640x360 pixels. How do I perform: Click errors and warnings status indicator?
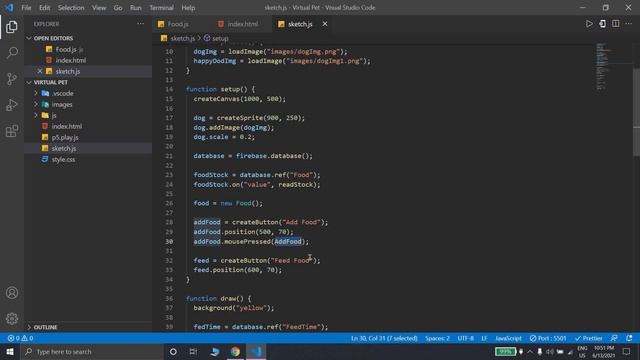point(20,338)
